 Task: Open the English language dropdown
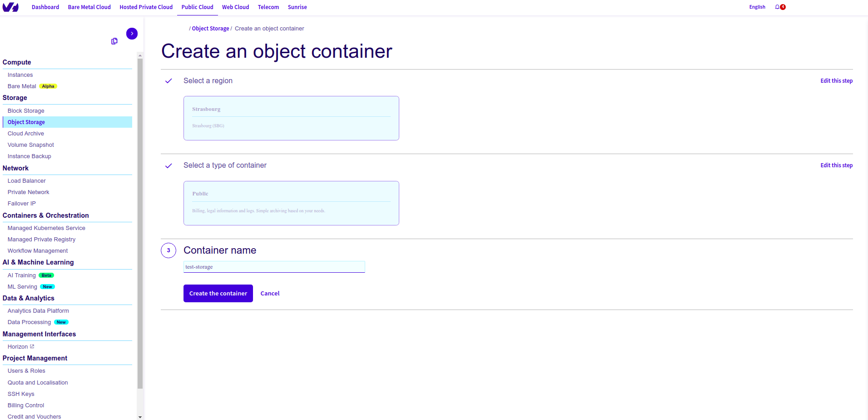coord(757,7)
